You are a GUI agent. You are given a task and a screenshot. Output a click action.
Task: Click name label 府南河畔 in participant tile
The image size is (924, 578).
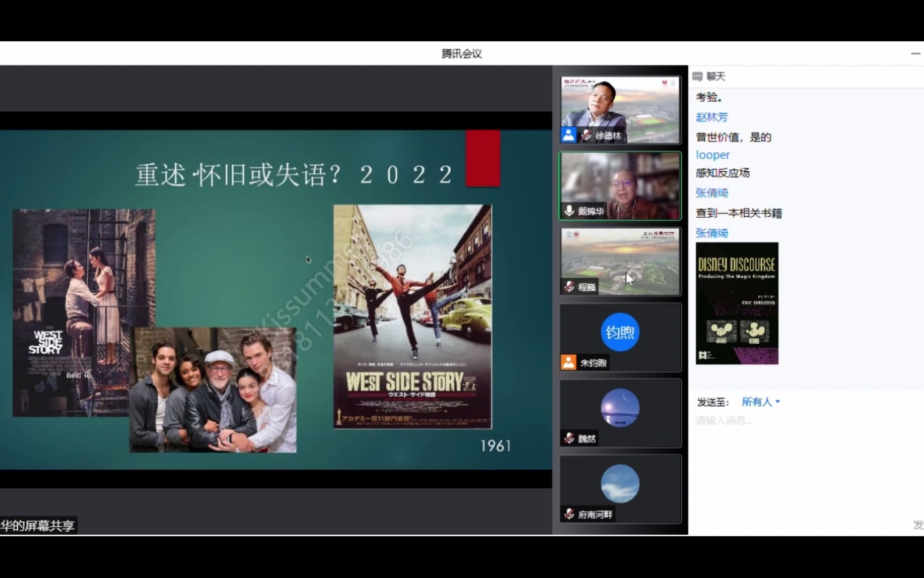pyautogui.click(x=595, y=515)
